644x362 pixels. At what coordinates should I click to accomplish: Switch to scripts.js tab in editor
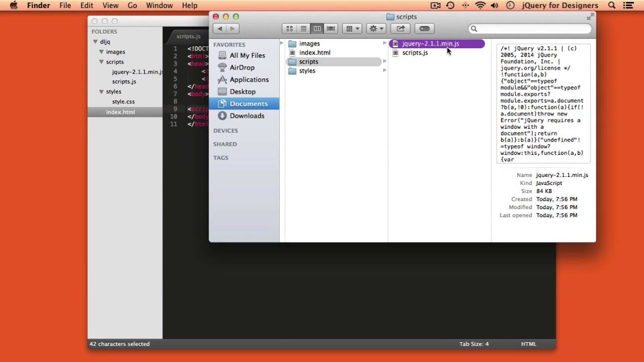click(x=189, y=36)
